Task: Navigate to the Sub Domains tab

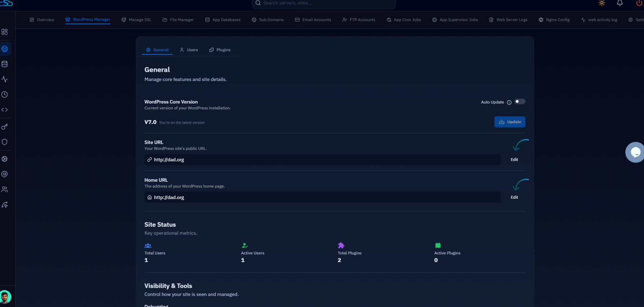Action: coord(268,20)
